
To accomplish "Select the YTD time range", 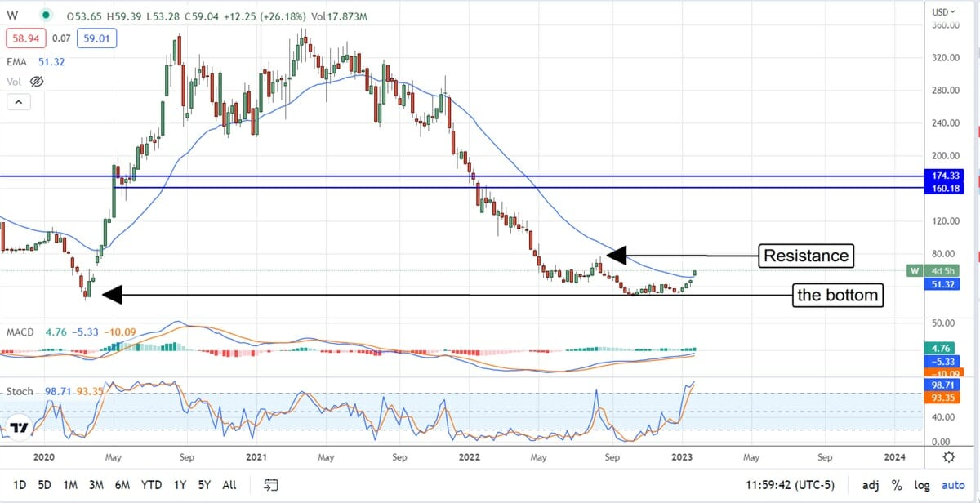I will click(151, 485).
